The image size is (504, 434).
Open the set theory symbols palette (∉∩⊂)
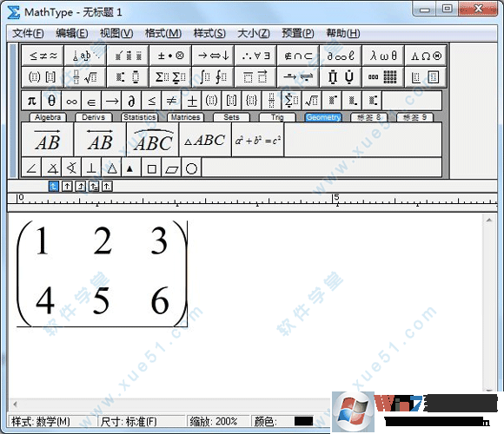click(x=298, y=56)
